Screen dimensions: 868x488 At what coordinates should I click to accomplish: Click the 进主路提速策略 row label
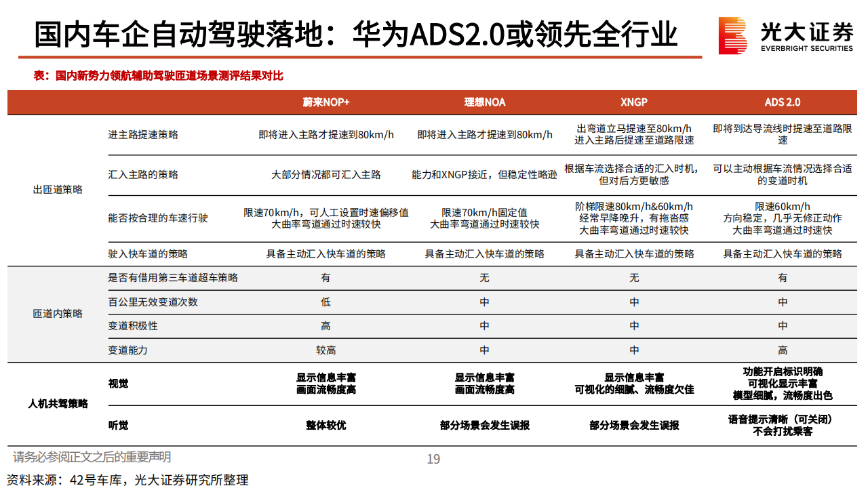(x=143, y=135)
